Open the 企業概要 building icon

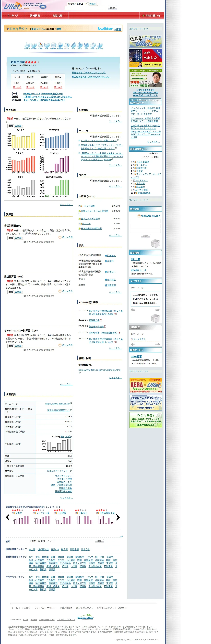(53, 45)
